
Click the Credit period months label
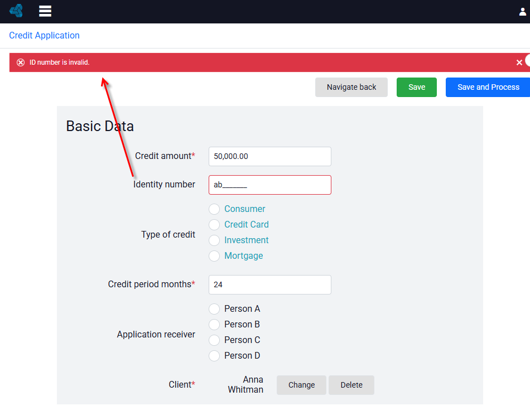click(151, 284)
